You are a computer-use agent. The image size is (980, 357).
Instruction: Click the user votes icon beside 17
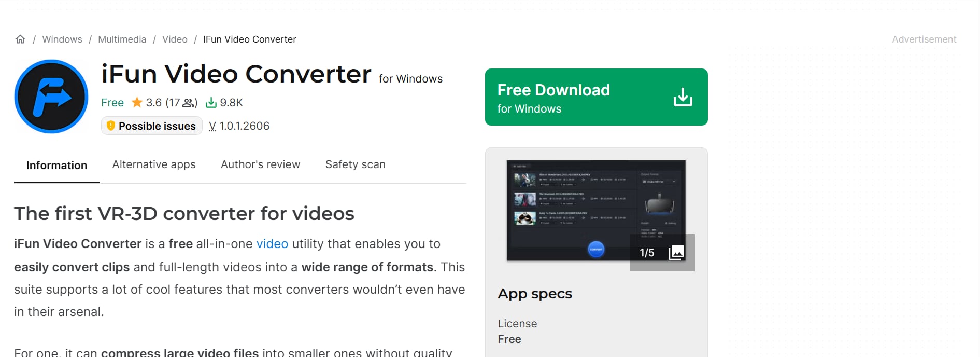point(188,103)
